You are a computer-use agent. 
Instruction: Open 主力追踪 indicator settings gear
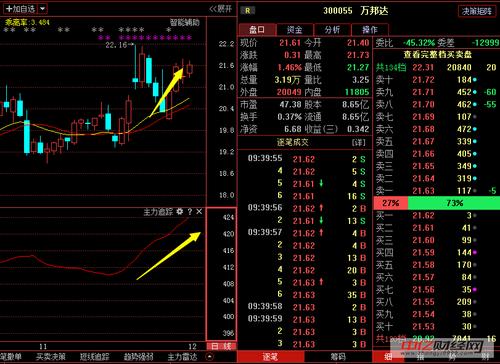pos(180,212)
